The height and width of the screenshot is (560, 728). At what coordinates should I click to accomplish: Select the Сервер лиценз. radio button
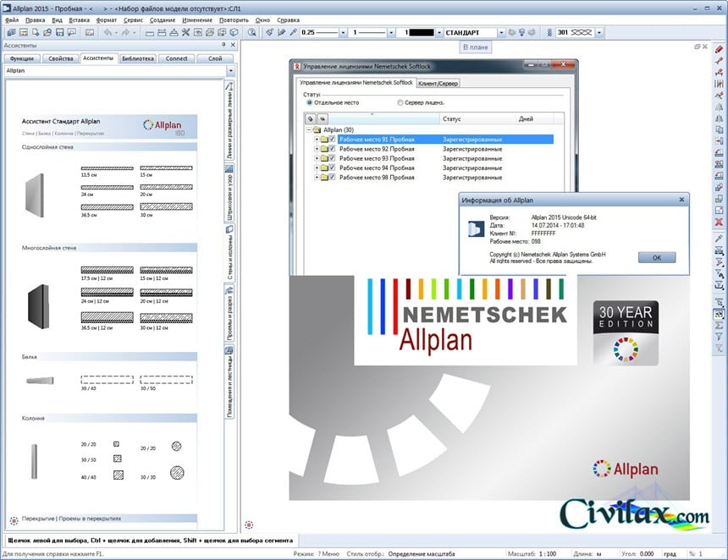click(x=400, y=102)
